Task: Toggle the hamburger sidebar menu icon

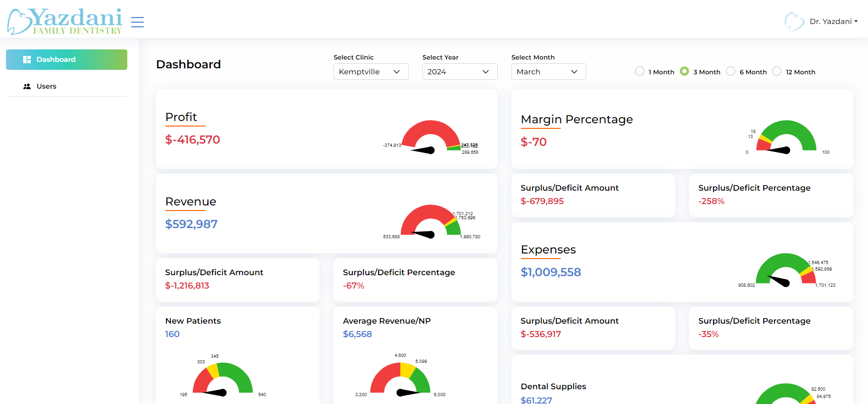Action: [x=137, y=22]
